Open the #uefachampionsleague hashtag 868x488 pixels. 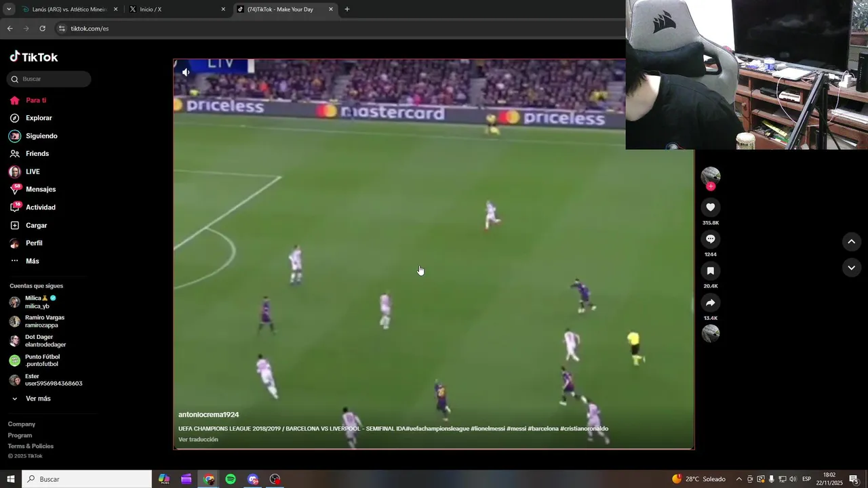pyautogui.click(x=437, y=428)
